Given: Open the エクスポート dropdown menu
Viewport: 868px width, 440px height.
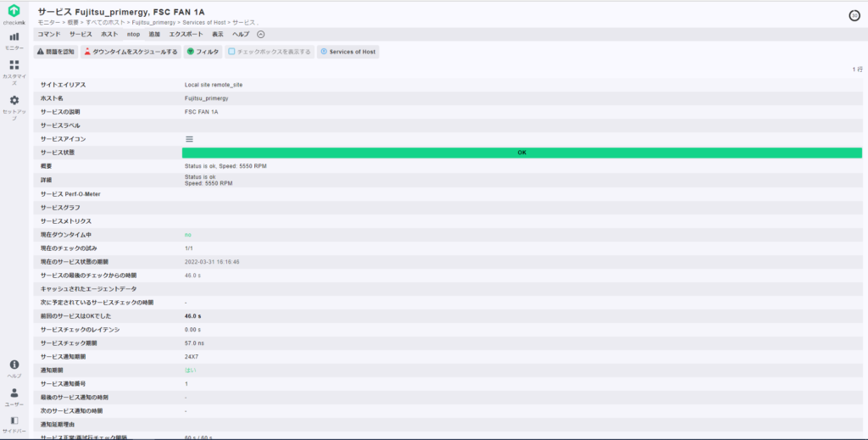Looking at the screenshot, I should 186,34.
